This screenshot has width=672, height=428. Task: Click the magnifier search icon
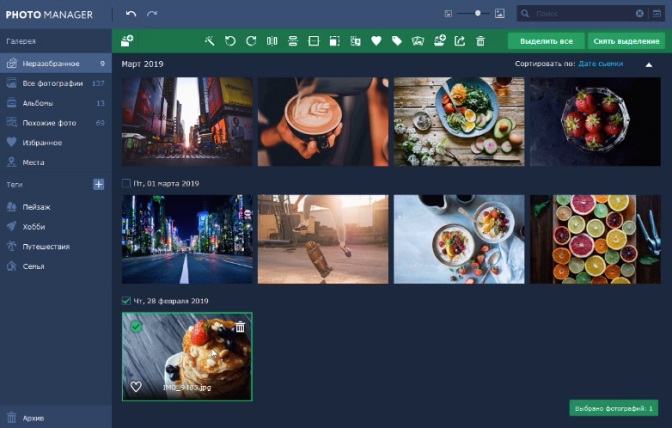[x=525, y=14]
